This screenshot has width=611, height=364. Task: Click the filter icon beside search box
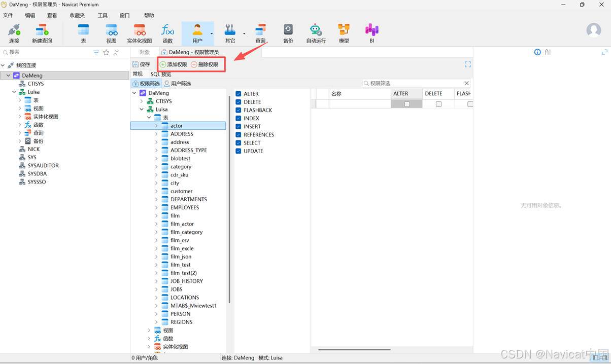coord(96,52)
